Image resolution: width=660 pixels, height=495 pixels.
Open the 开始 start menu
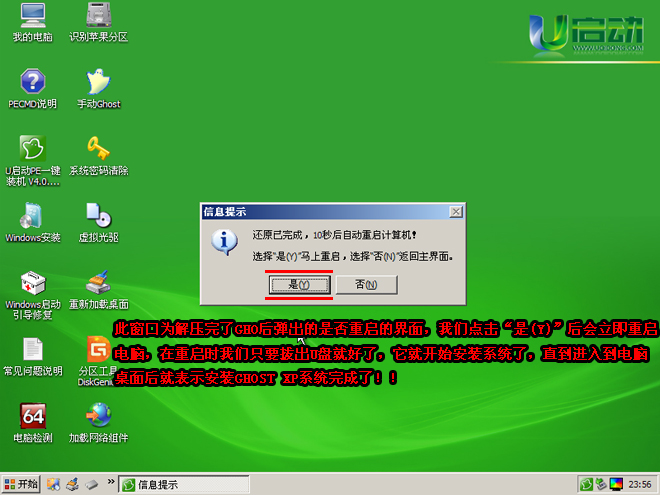(21, 484)
